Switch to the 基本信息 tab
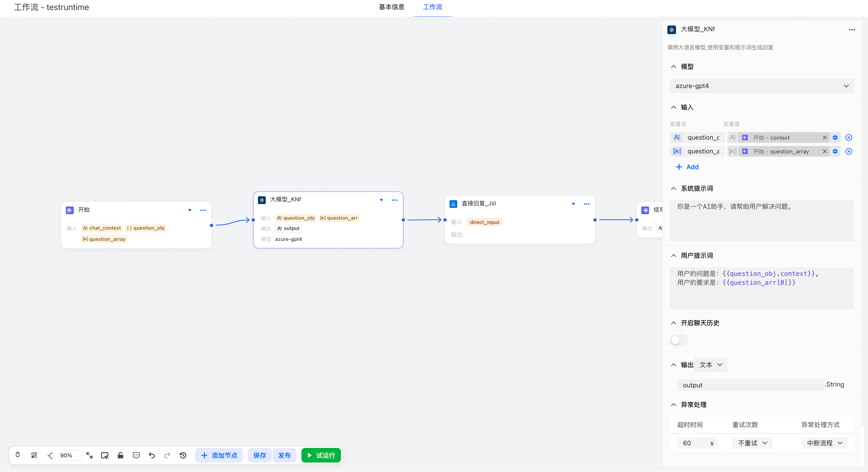868x472 pixels. 391,7
